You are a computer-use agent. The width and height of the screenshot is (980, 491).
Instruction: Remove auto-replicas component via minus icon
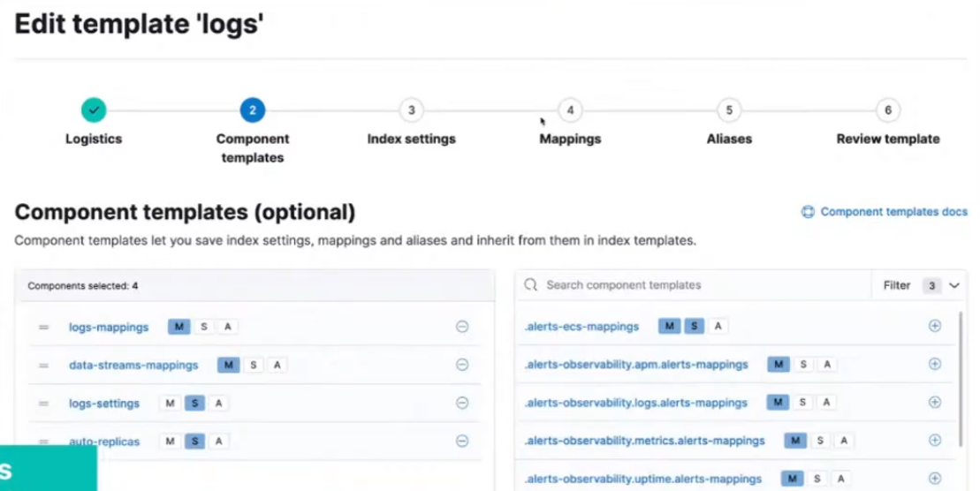click(x=461, y=442)
